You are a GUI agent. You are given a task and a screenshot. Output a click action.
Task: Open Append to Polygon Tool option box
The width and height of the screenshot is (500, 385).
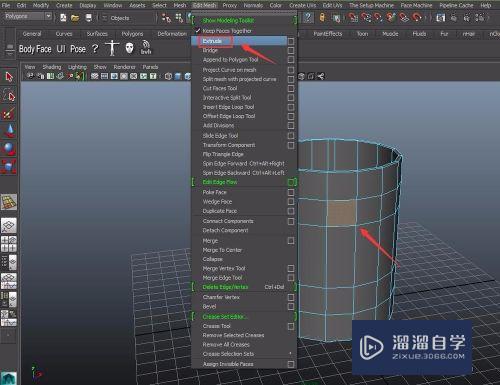click(291, 60)
